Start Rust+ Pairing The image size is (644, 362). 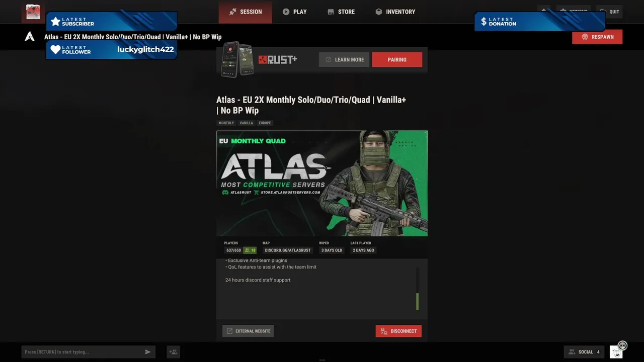tap(397, 60)
